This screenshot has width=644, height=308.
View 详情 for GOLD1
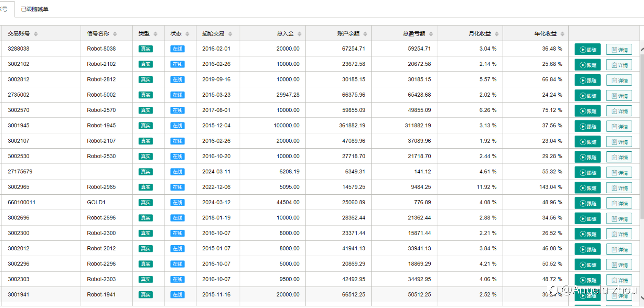coord(619,203)
